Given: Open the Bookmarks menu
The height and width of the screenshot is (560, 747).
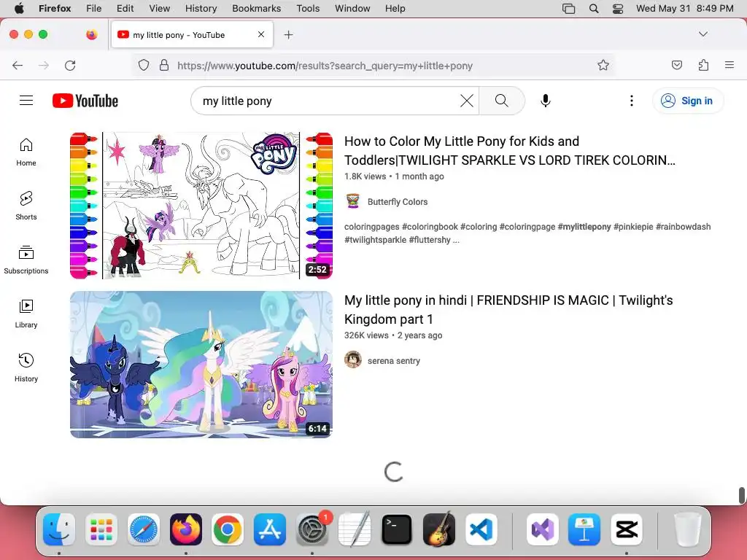Looking at the screenshot, I should [256, 9].
